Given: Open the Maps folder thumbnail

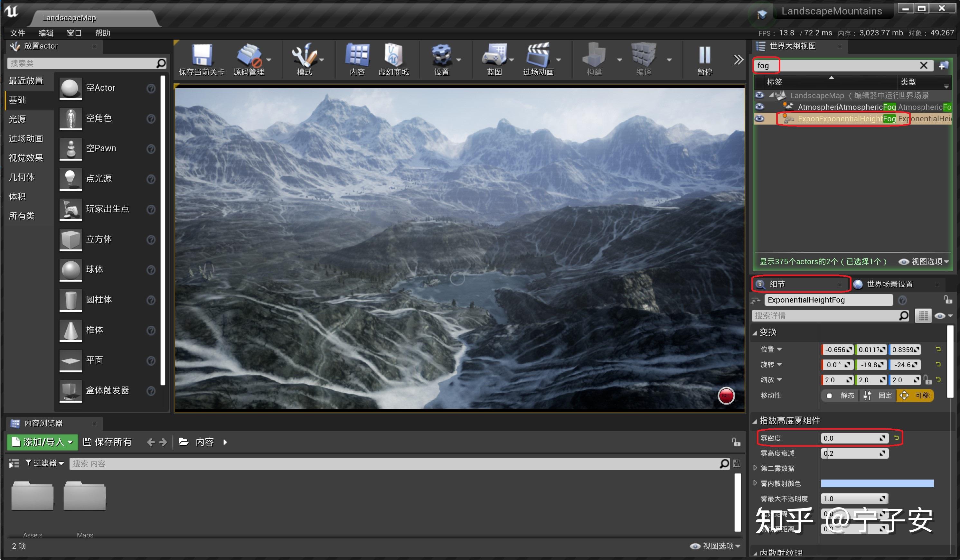Looking at the screenshot, I should coord(85,496).
